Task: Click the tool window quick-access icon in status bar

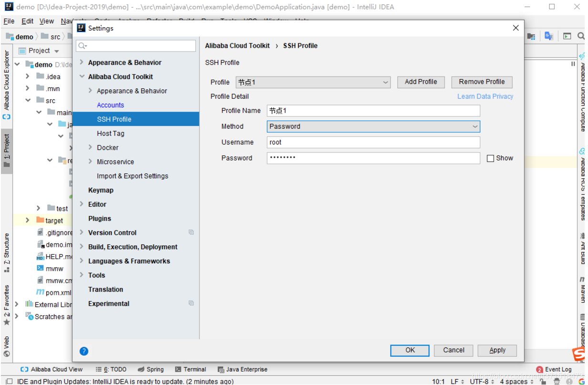Action: 9,381
